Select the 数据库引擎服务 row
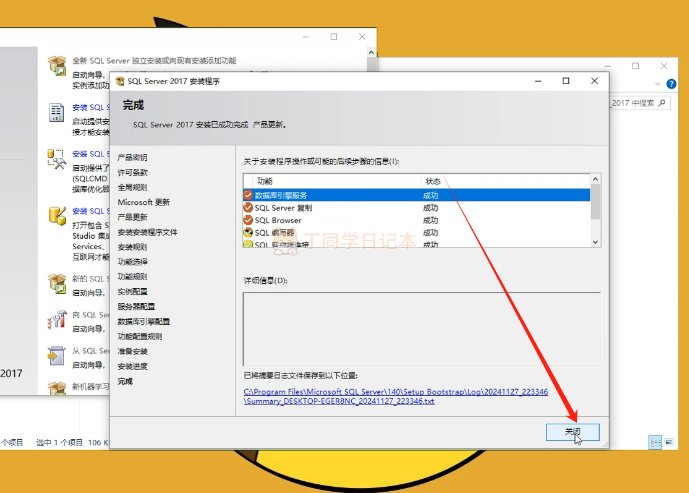Screen dimensions: 689x493 (x=330, y=195)
